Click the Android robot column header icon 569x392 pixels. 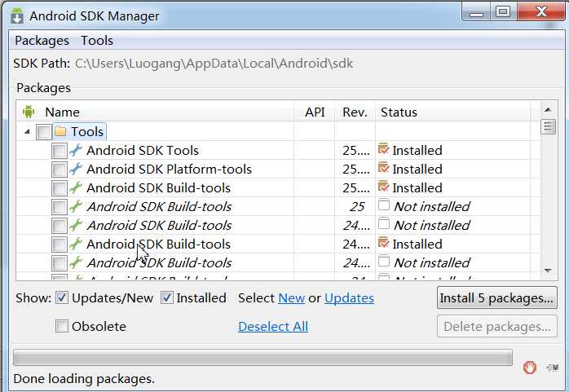29,112
